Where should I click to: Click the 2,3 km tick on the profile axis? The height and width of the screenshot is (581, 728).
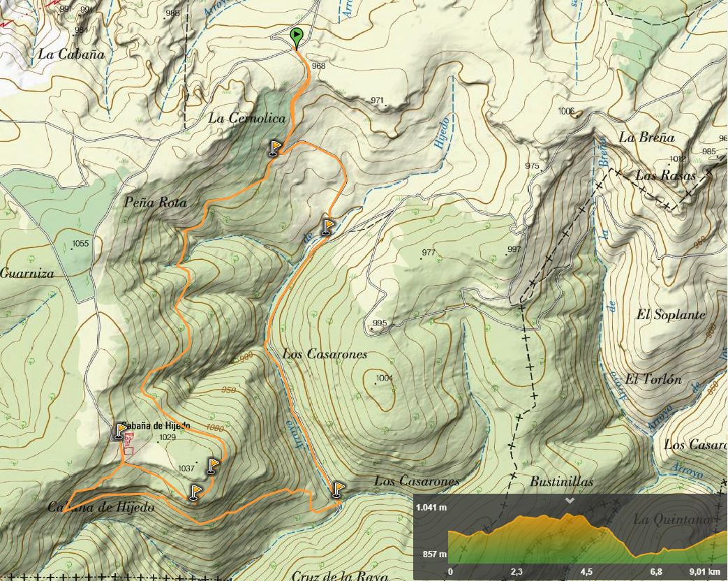pyautogui.click(x=516, y=572)
